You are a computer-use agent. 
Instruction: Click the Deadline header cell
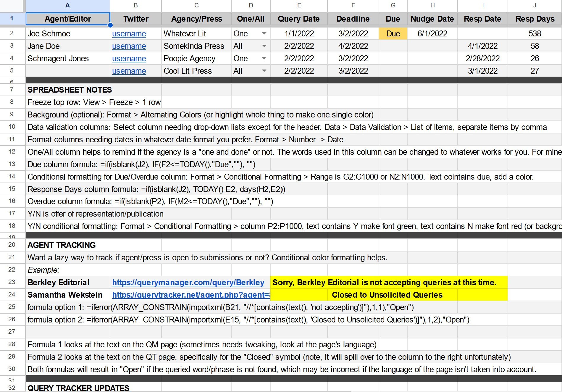pyautogui.click(x=353, y=19)
